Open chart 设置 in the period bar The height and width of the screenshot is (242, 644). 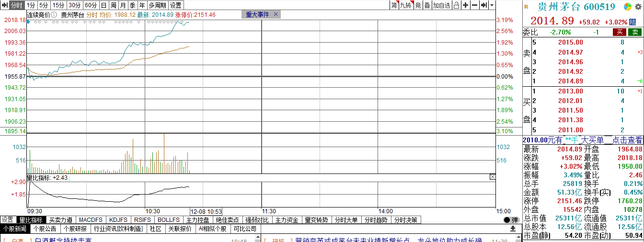[176, 5]
